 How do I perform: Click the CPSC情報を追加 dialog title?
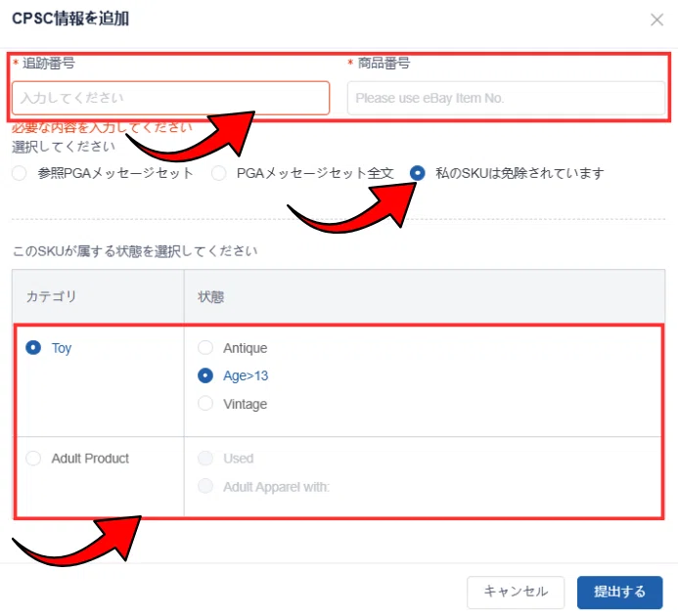pos(70,19)
